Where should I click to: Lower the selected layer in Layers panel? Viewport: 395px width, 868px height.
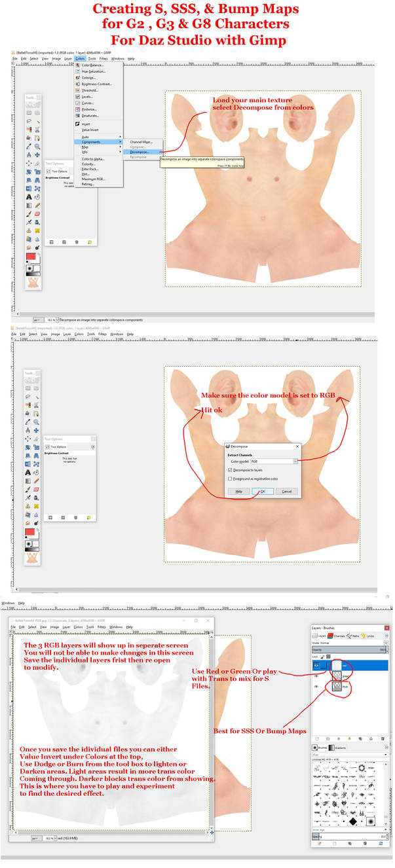(x=350, y=738)
